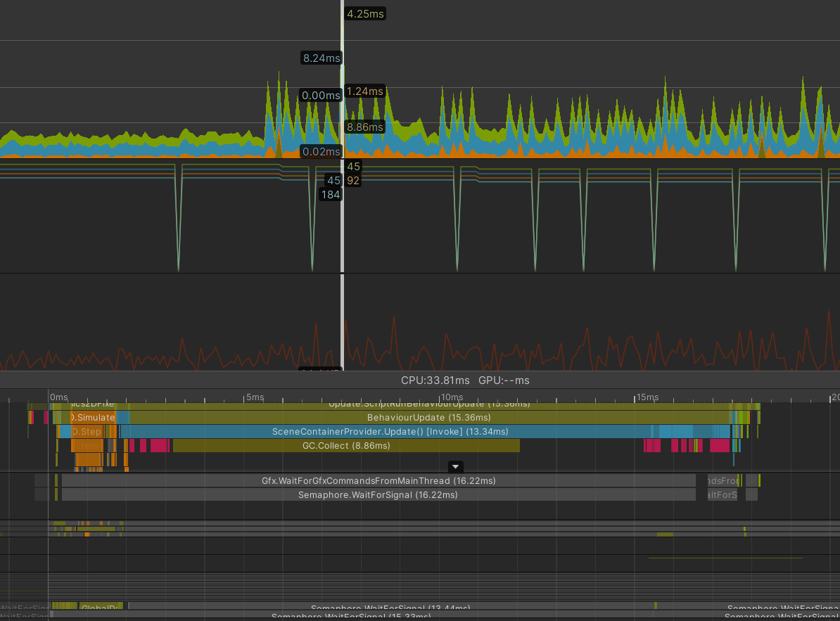Collapse the main thread using the arrow
This screenshot has width=840, height=621.
[455, 466]
